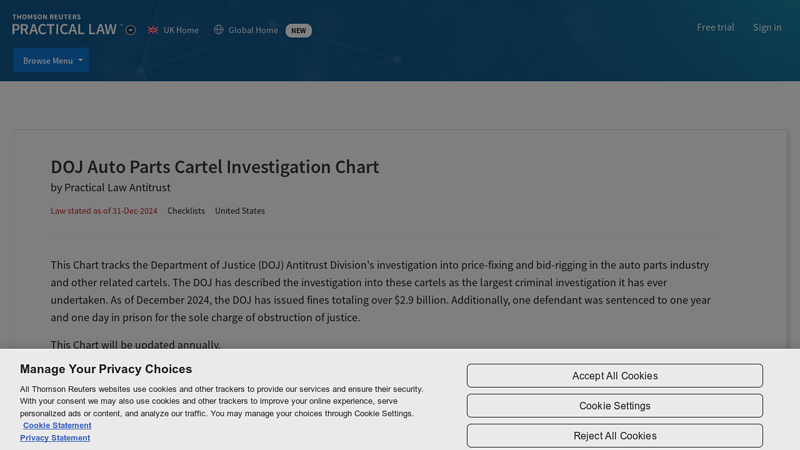Accept All Cookies
The height and width of the screenshot is (450, 800).
[615, 376]
